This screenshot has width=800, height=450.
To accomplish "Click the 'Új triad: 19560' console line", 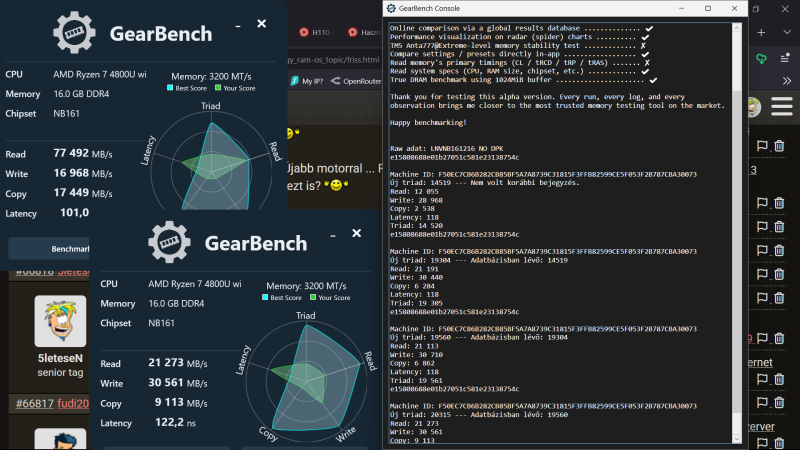I will 479,337.
